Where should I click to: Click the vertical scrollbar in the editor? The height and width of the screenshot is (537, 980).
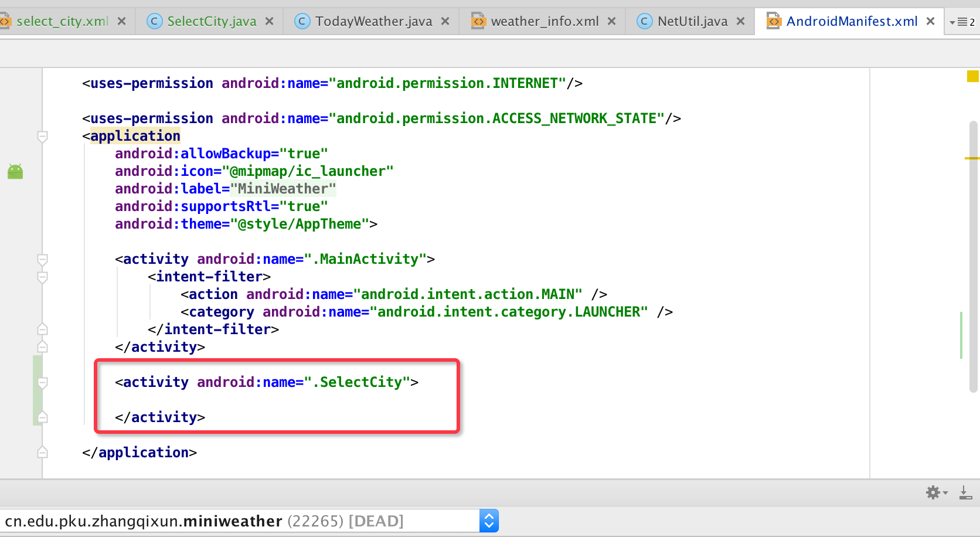pyautogui.click(x=974, y=258)
